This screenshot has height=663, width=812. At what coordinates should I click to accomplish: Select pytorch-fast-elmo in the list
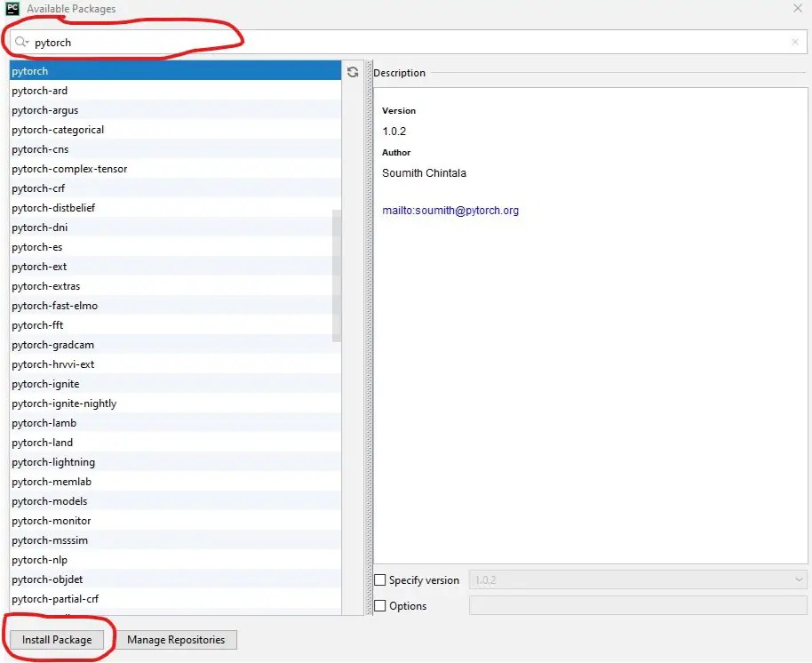pos(55,306)
